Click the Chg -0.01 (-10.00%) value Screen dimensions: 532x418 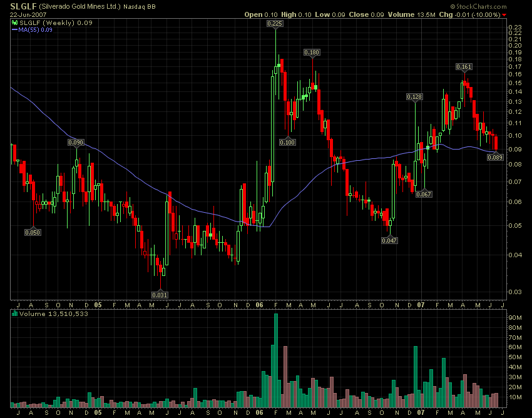469,14
